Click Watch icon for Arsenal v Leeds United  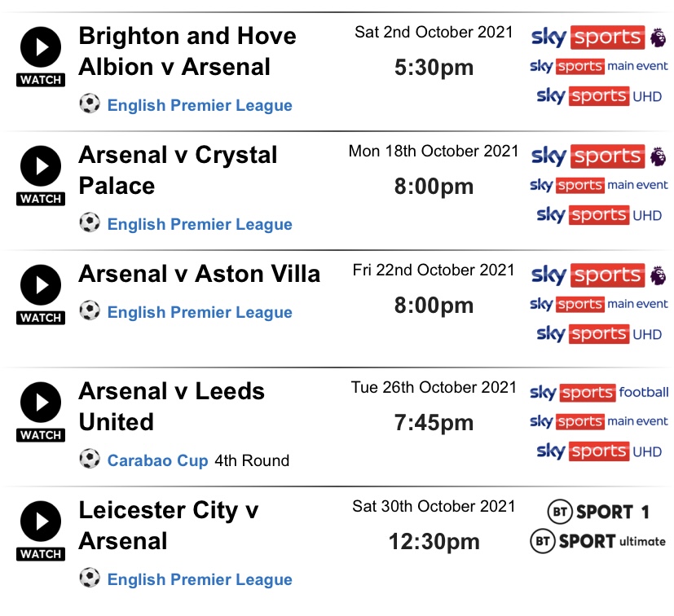point(41,412)
